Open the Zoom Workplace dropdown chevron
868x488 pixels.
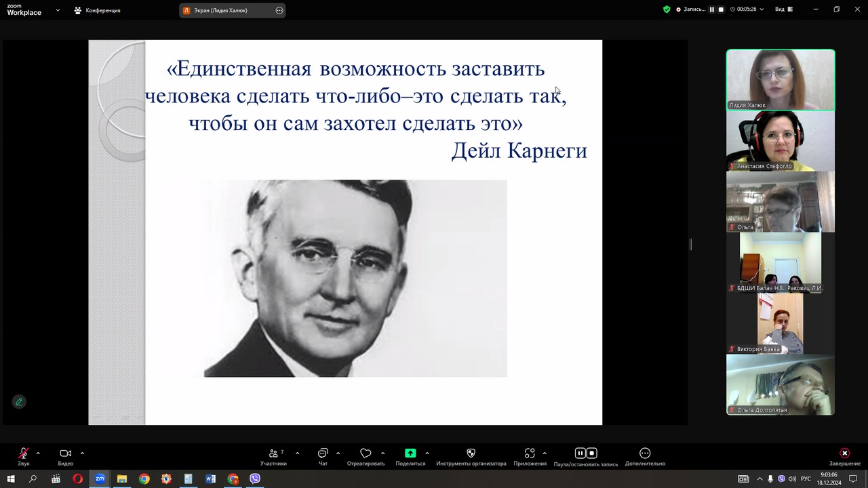[58, 10]
